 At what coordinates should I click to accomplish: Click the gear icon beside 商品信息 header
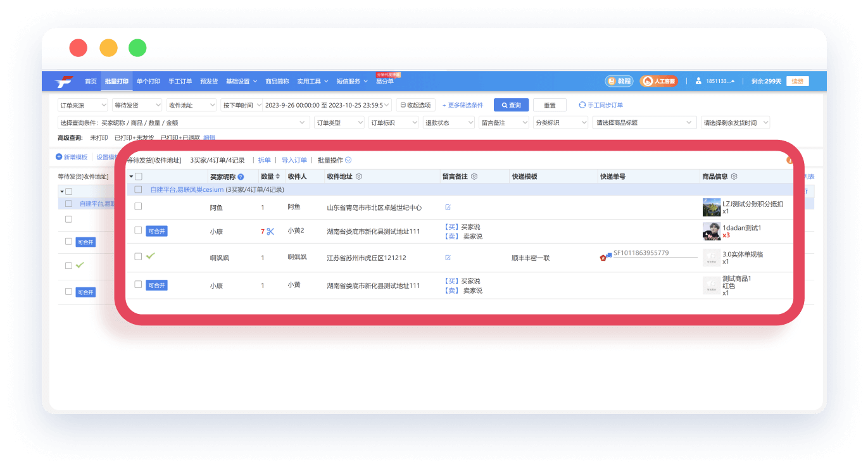point(734,177)
